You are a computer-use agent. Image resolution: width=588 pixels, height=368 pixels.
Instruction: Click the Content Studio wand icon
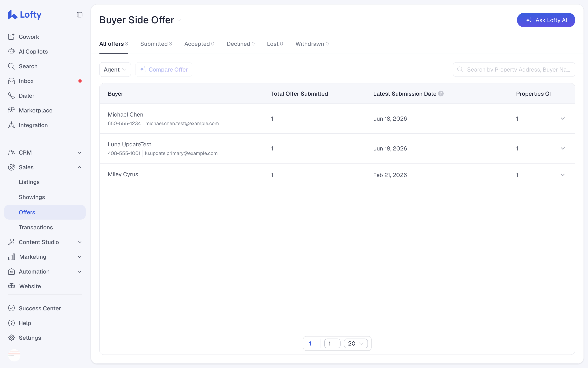click(x=11, y=242)
